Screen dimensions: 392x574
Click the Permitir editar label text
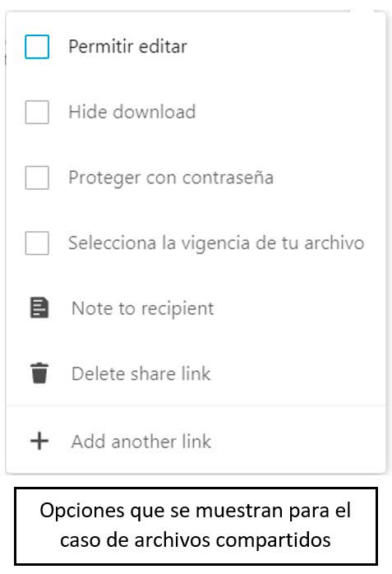[127, 47]
